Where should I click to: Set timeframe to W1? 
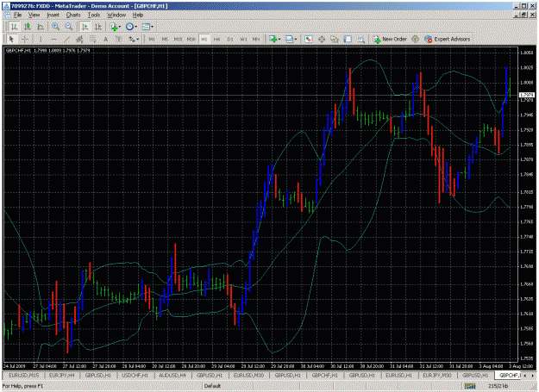(243, 39)
